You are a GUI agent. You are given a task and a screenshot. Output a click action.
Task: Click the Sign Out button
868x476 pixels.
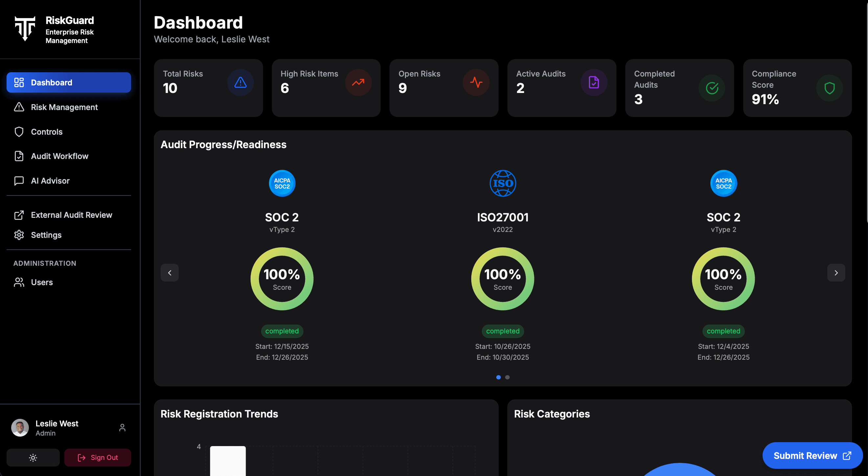point(98,458)
